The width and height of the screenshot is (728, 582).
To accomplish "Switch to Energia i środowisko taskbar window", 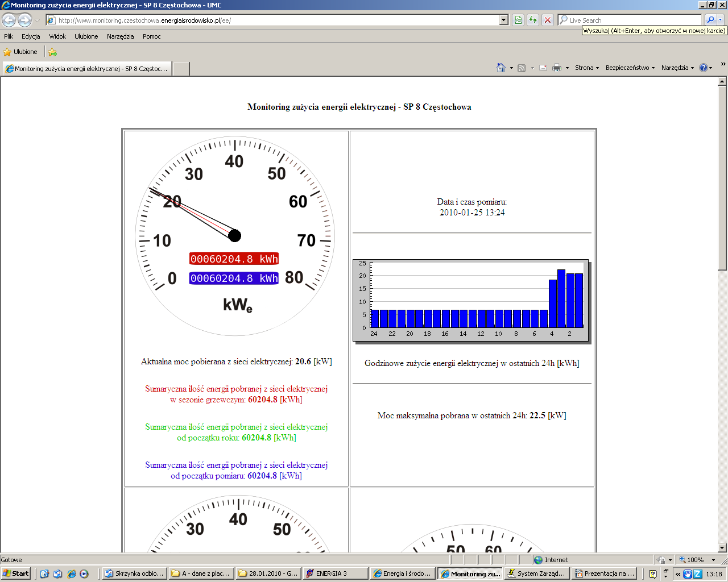I will pos(403,573).
